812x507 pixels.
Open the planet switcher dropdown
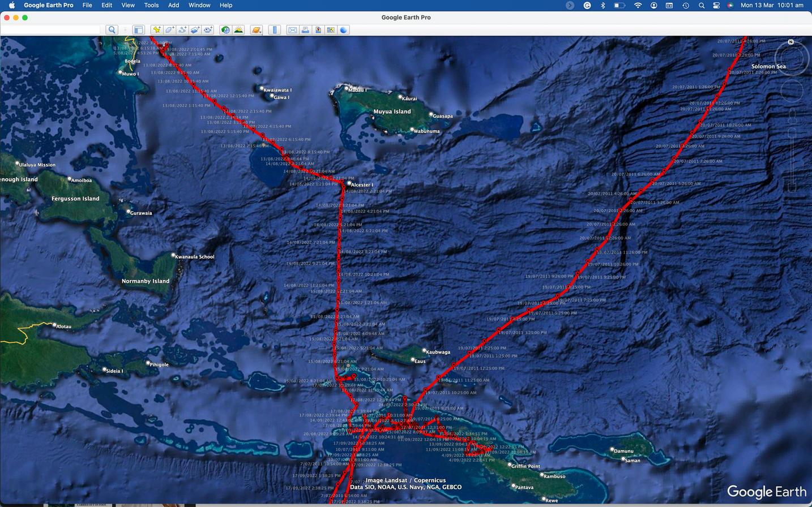click(x=257, y=30)
